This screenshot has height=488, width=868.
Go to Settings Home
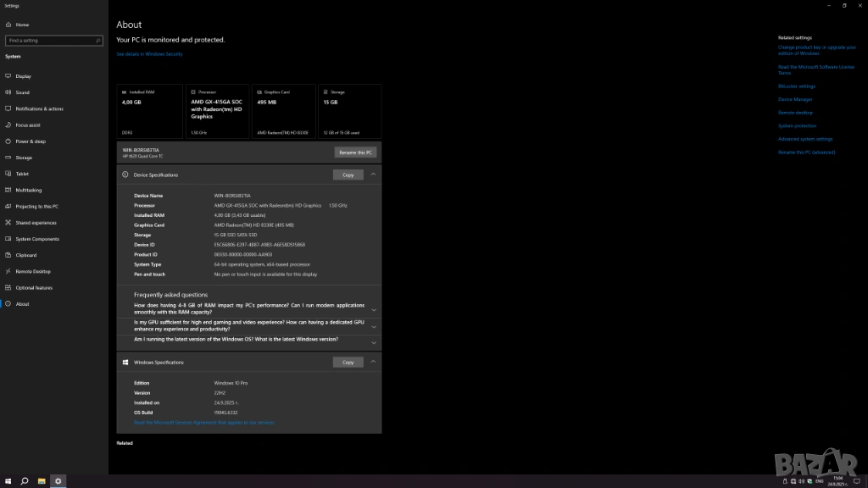coord(21,25)
